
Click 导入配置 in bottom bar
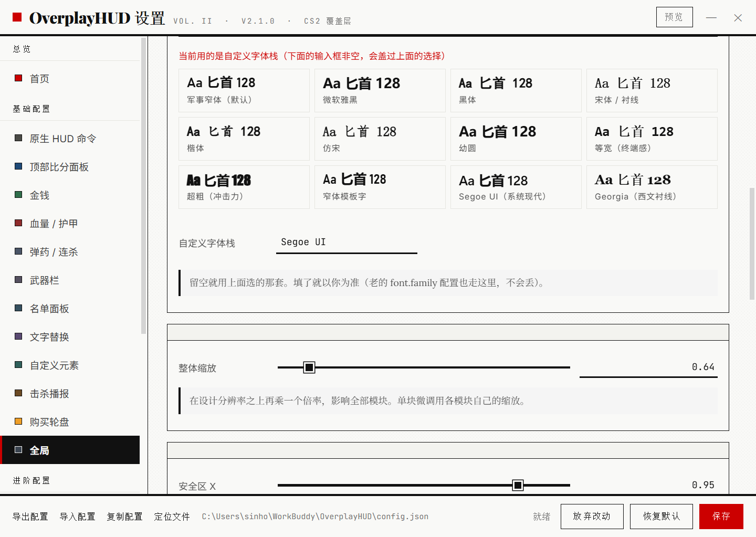pyautogui.click(x=78, y=517)
